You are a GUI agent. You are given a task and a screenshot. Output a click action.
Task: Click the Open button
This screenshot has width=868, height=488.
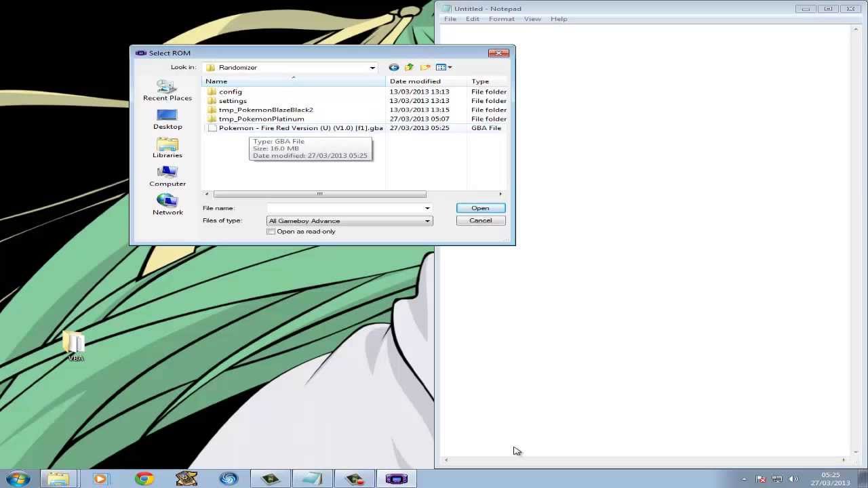coord(480,208)
